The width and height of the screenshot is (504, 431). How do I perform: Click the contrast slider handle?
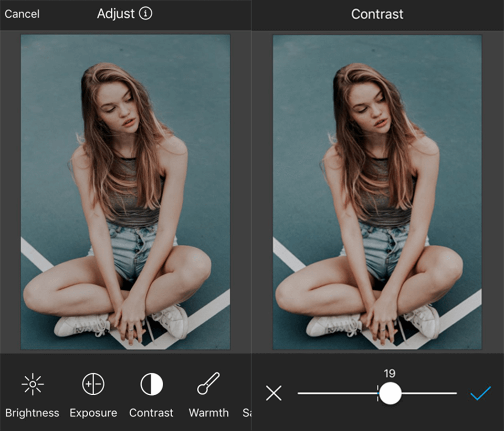click(390, 393)
